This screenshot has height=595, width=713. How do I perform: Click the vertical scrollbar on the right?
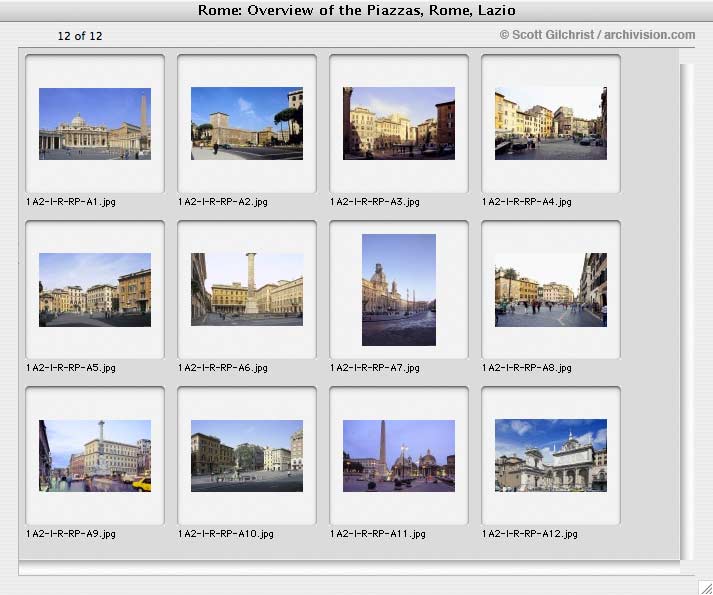click(x=687, y=312)
